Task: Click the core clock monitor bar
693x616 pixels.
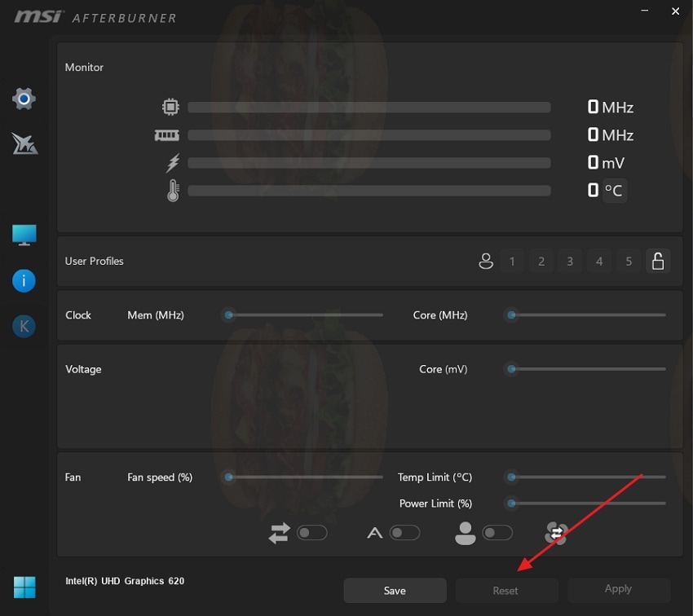Action: pos(369,108)
